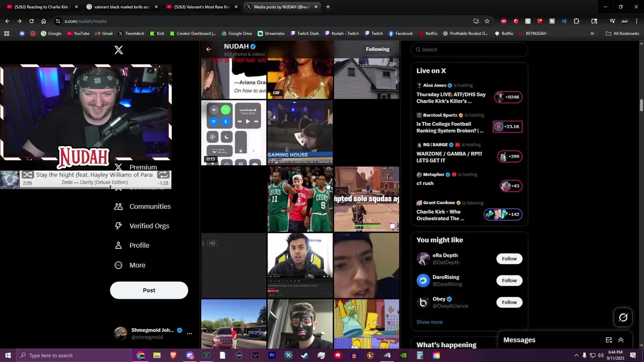This screenshot has height=362, width=644.
Task: Open a new browser tab
Action: point(328,7)
